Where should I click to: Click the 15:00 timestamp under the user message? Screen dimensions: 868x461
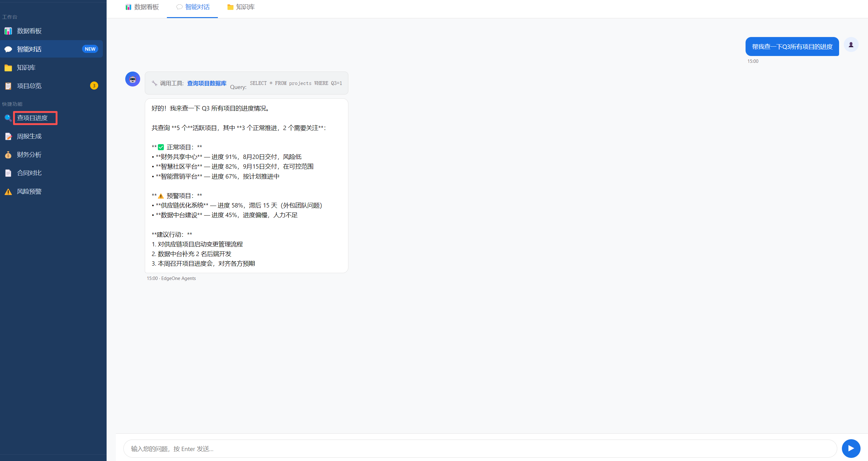(x=753, y=61)
